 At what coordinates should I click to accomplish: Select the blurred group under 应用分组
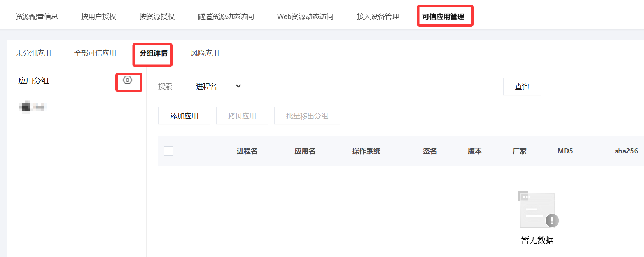(x=33, y=107)
